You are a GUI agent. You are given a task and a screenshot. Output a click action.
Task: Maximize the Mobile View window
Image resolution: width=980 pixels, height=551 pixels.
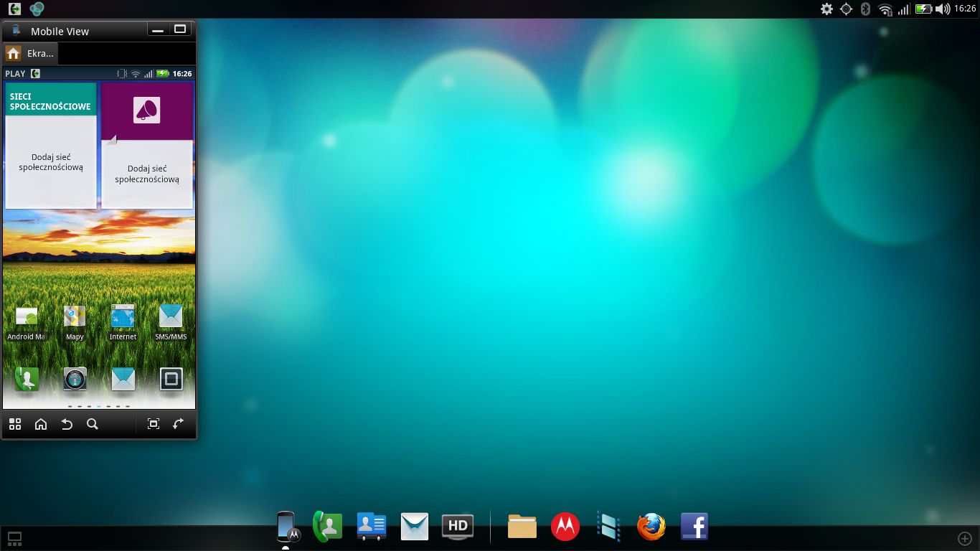[x=180, y=29]
